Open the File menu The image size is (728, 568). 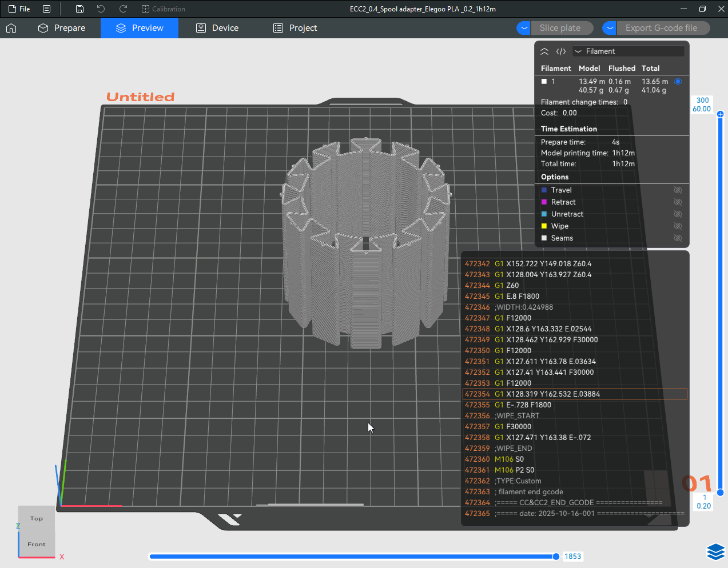[x=19, y=9]
